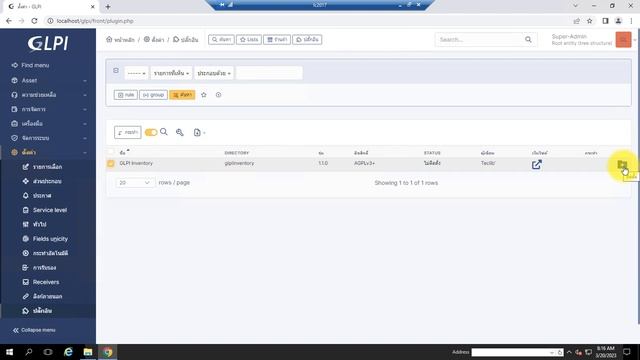This screenshot has width=640, height=360.
Task: Collapse the gear-icon setup menu
Action: [x=48, y=152]
